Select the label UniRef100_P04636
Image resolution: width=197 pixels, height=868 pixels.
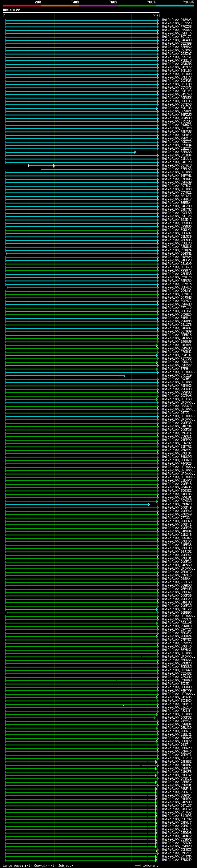coord(176,487)
